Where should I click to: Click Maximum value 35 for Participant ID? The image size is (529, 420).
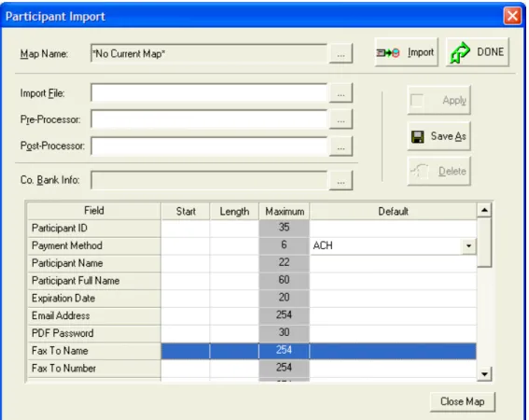coord(285,229)
